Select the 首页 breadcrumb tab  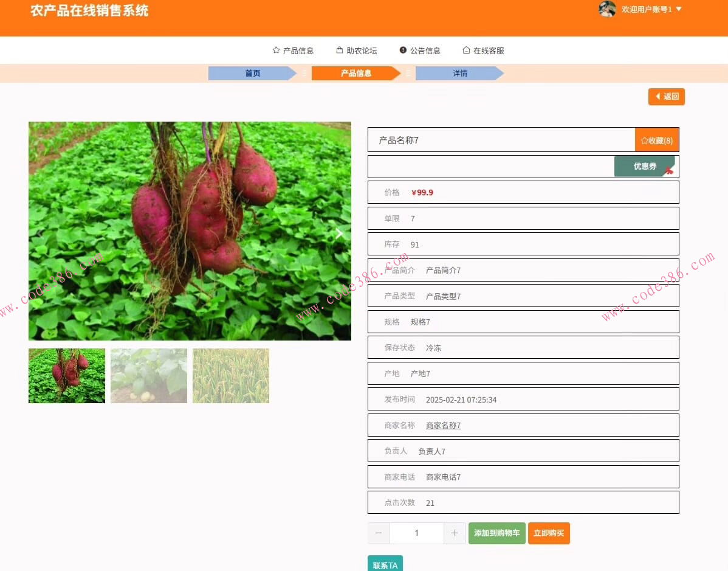click(253, 73)
